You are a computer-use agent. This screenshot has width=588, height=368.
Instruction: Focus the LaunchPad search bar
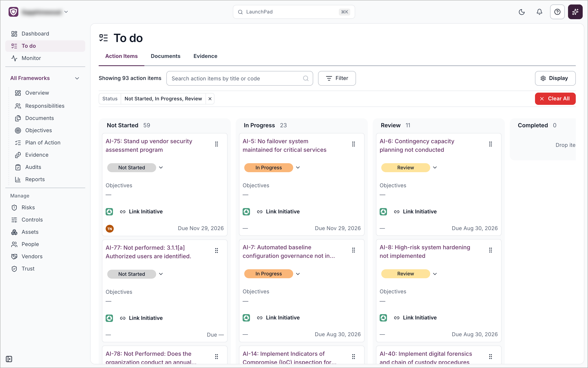pyautogui.click(x=294, y=12)
